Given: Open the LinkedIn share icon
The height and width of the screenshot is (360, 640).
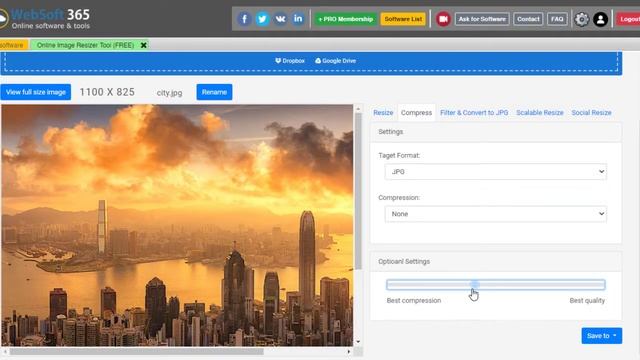Looking at the screenshot, I should [298, 19].
